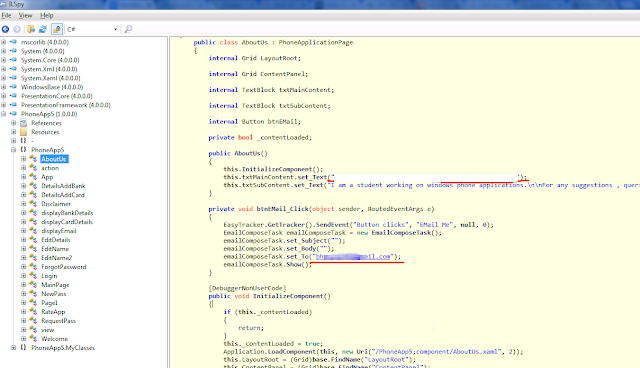The width and height of the screenshot is (640, 368).
Task: Click the action class icon
Action: [x=33, y=168]
